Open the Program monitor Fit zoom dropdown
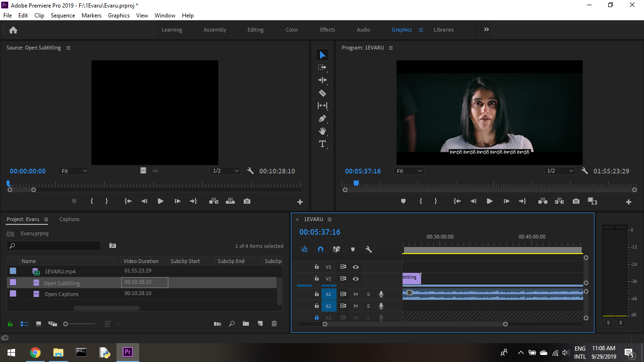The width and height of the screenshot is (644, 362). pos(409,171)
